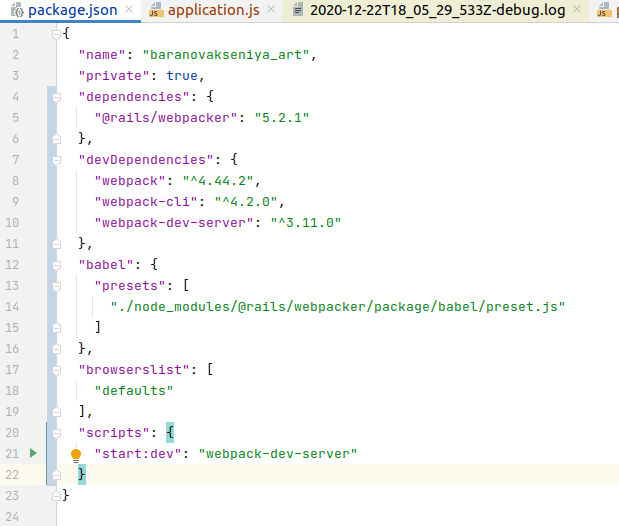Click the "^4.2.0" version string
This screenshot has width=619, height=526.
[246, 202]
